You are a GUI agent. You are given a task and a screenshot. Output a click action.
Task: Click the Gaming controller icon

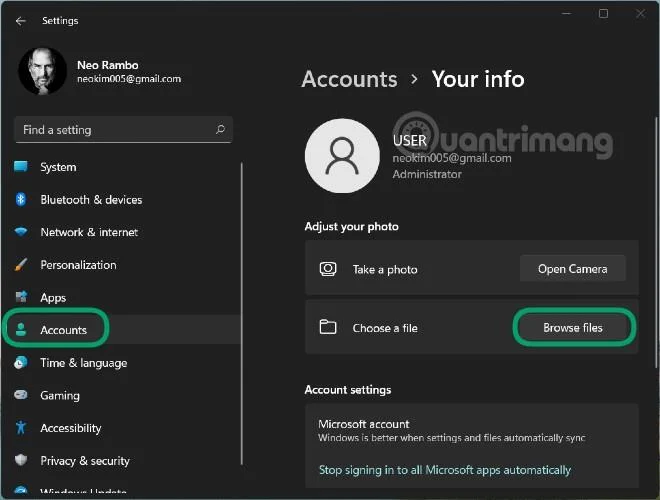tap(21, 395)
